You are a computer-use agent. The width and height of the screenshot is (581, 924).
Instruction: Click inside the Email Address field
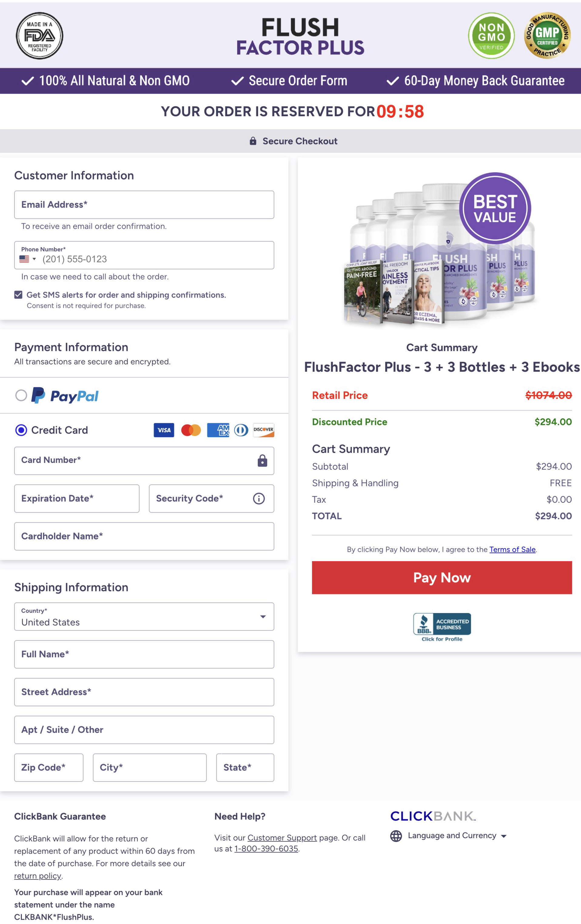pos(144,204)
